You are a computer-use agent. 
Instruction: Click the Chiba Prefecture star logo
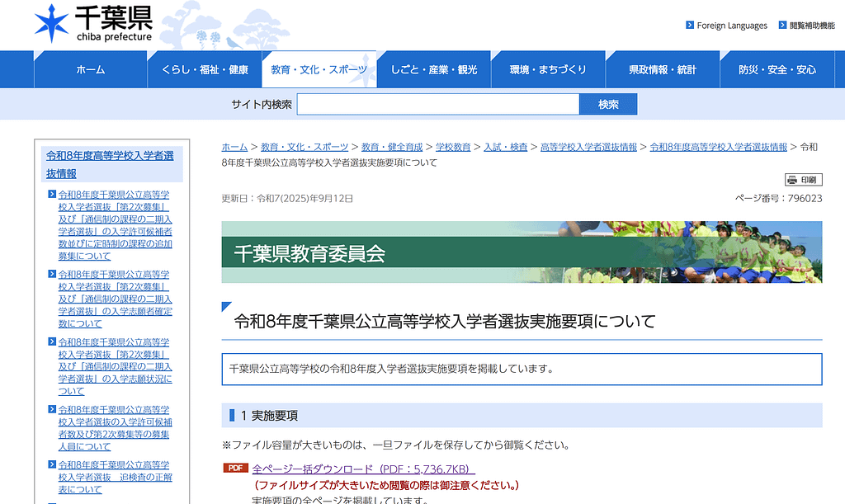pyautogui.click(x=51, y=24)
